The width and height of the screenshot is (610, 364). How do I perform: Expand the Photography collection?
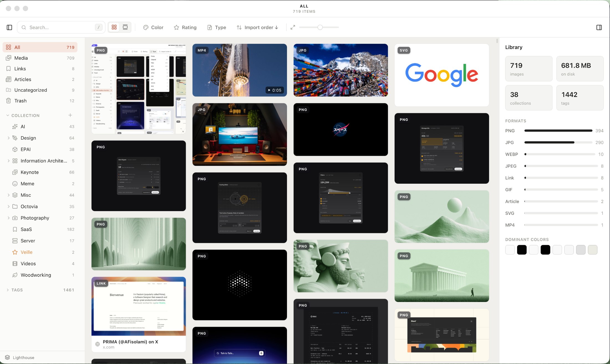9,218
